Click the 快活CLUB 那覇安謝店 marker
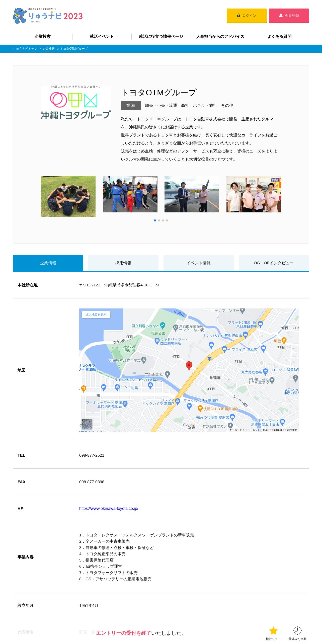This screenshot has width=322, height=644. [200, 409]
